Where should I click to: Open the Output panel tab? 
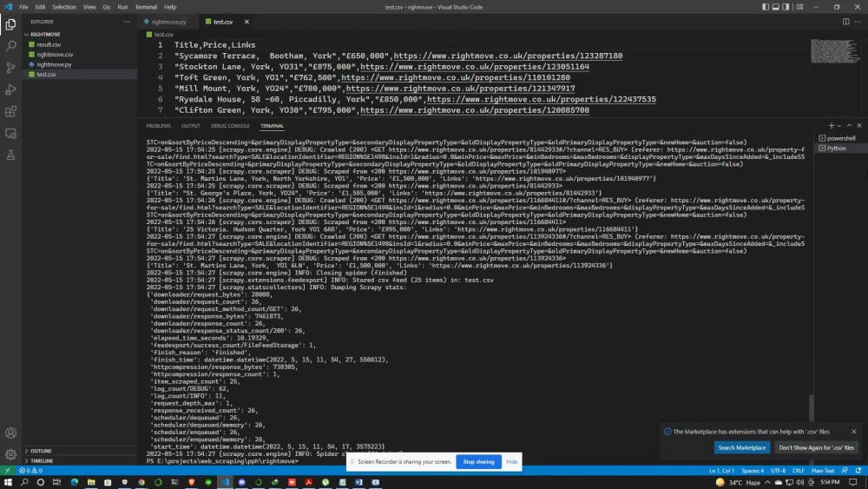click(190, 126)
